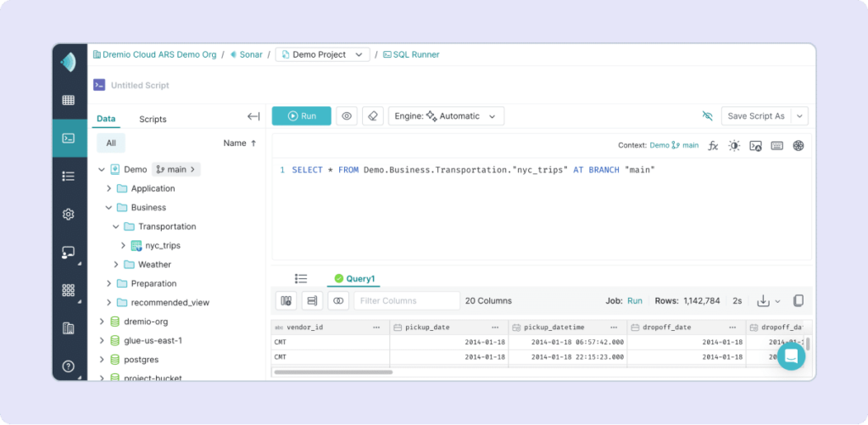Open vendor_id column options menu
The height and width of the screenshot is (425, 868).
pos(376,327)
